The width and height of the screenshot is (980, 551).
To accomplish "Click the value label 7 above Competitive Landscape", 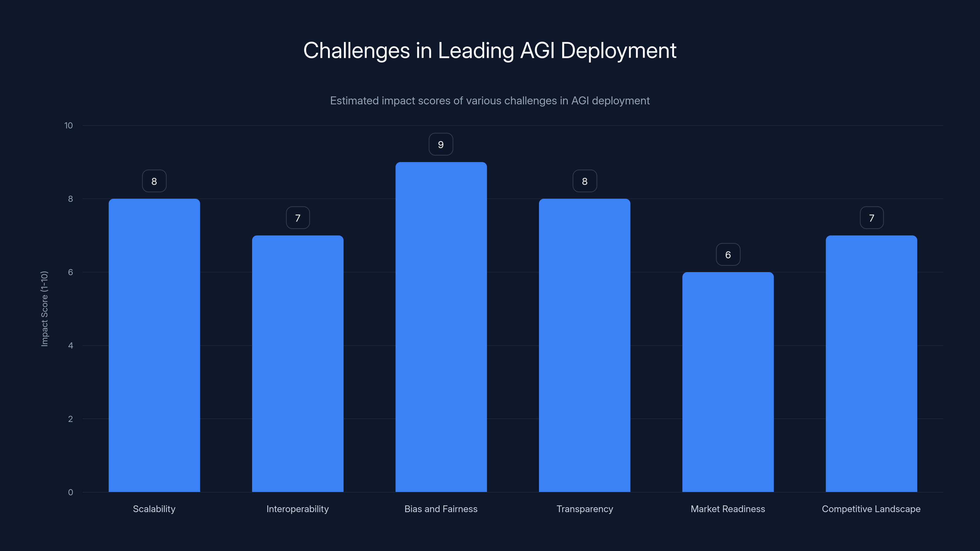I will [x=872, y=218].
